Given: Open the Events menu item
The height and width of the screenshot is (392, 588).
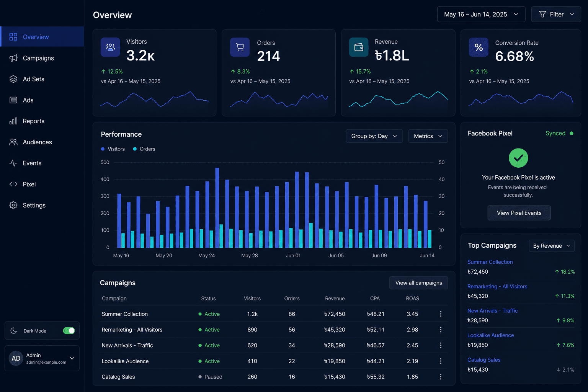Looking at the screenshot, I should [x=42, y=163].
